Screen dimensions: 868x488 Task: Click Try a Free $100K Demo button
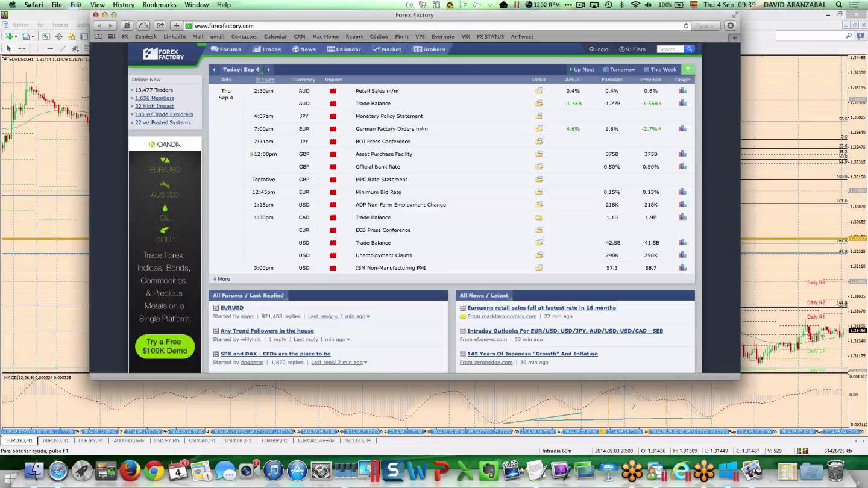click(x=165, y=346)
